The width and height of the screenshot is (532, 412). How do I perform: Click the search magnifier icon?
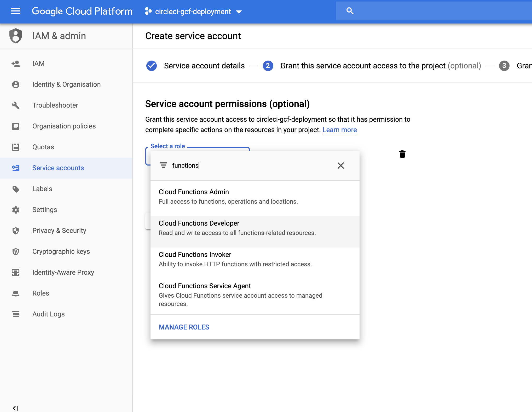coord(350,11)
